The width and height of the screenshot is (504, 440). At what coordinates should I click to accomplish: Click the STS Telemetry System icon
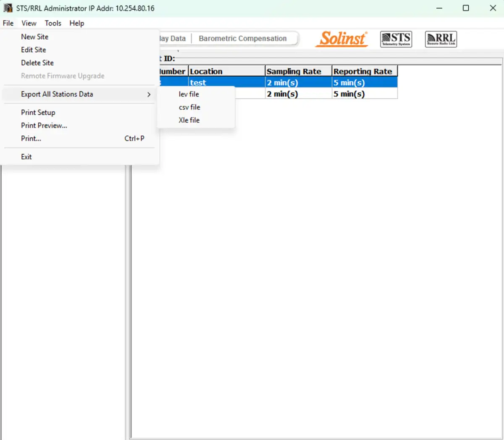click(x=395, y=39)
